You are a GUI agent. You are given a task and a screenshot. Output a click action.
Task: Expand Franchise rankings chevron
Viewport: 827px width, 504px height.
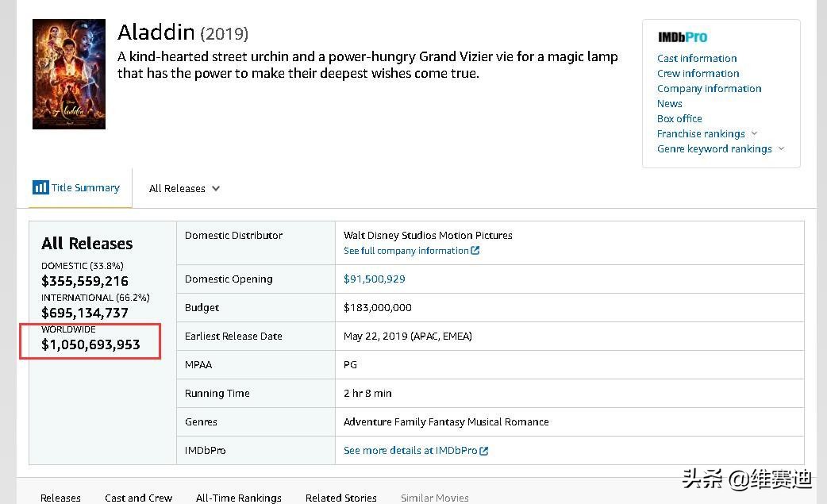click(754, 133)
